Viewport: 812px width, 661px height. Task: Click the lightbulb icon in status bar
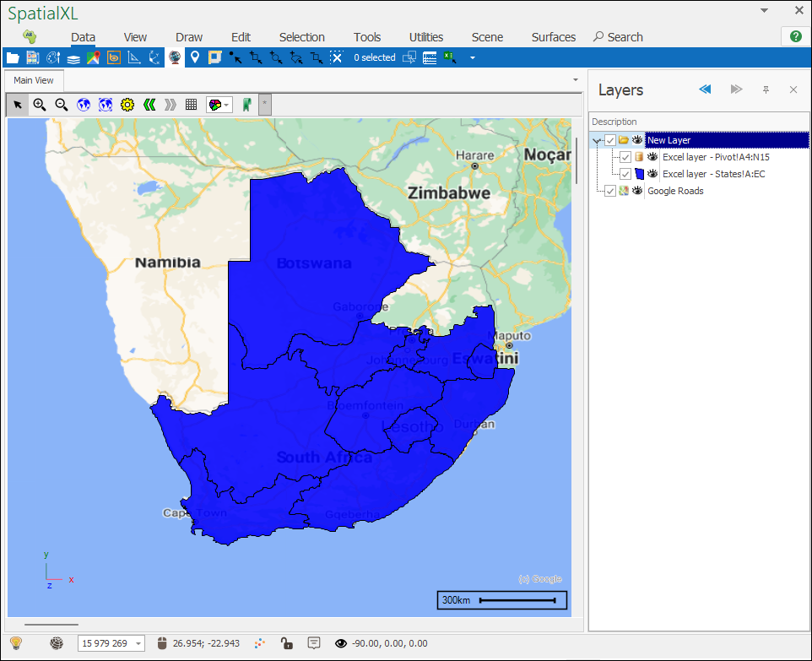(16, 643)
